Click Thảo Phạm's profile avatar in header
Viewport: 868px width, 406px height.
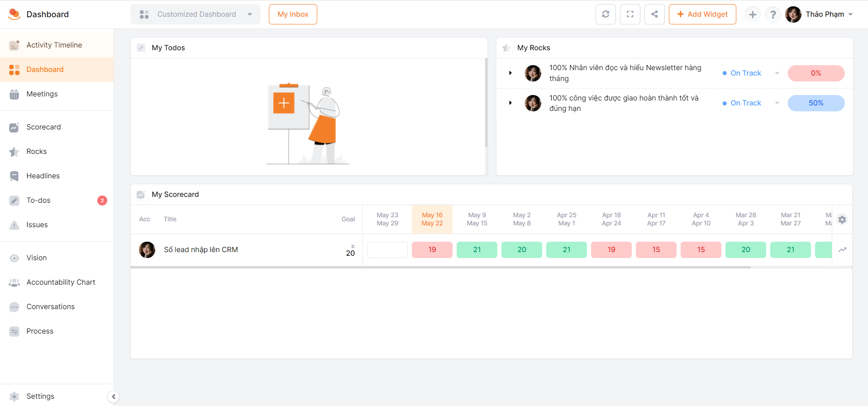[793, 14]
